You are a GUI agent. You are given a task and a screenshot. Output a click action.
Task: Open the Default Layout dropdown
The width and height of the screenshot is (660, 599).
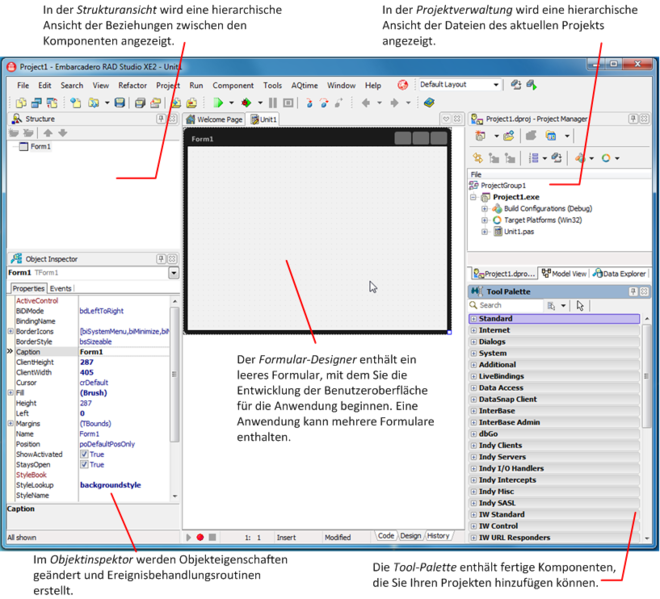coord(496,85)
